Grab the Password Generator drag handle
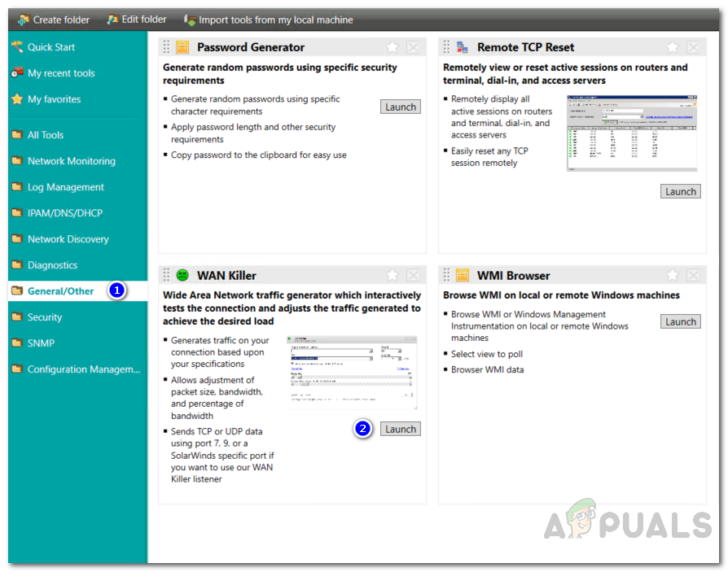 166,47
